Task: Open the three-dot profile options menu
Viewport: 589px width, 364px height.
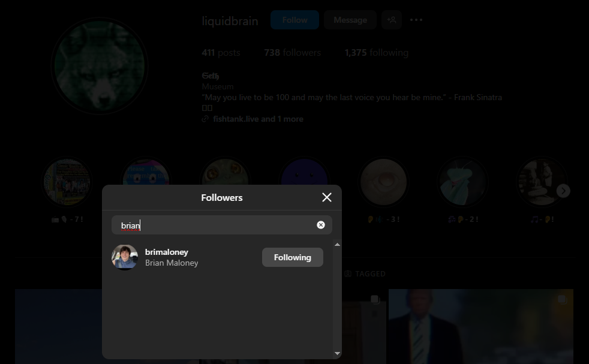Action: [x=416, y=20]
